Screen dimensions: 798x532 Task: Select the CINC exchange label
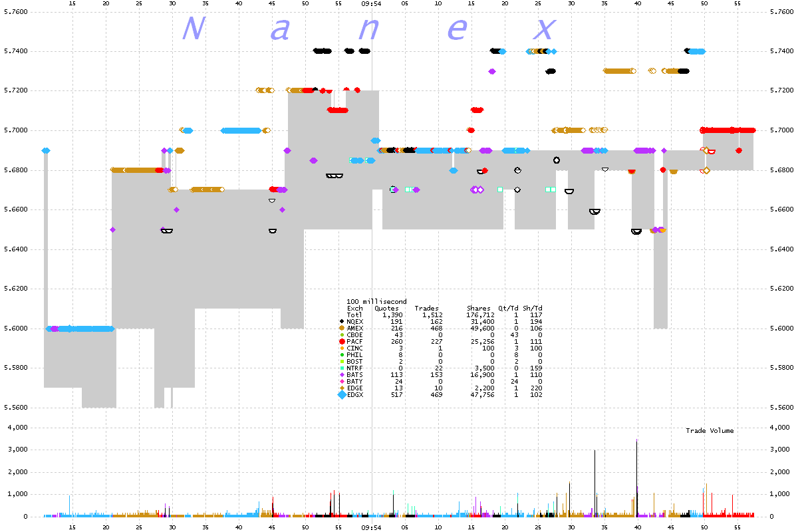[x=355, y=348]
